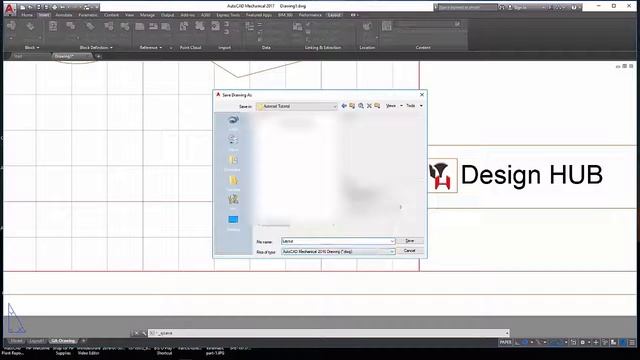Switch to the Insert ribbon tab
640x360 pixels.
pyautogui.click(x=44, y=15)
